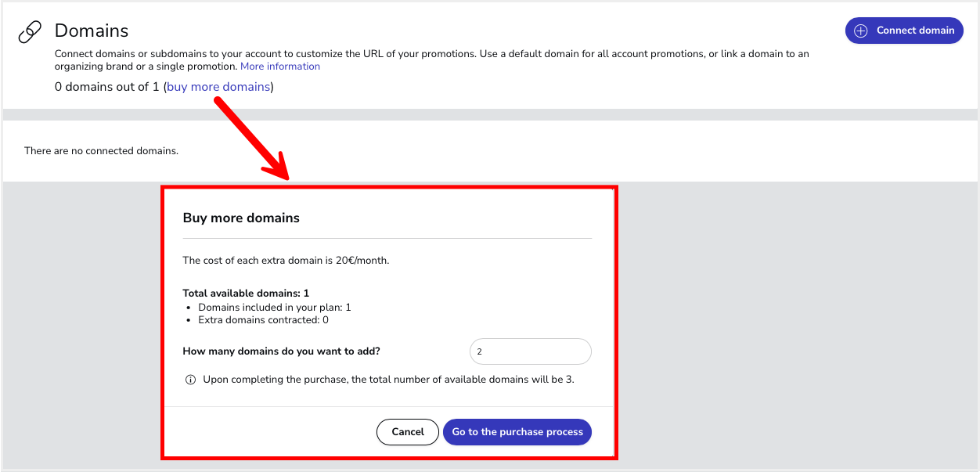
Task: Follow the More information link
Action: tap(280, 67)
